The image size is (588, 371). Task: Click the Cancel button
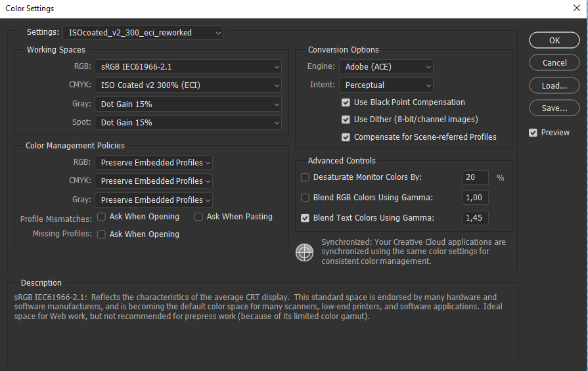554,62
